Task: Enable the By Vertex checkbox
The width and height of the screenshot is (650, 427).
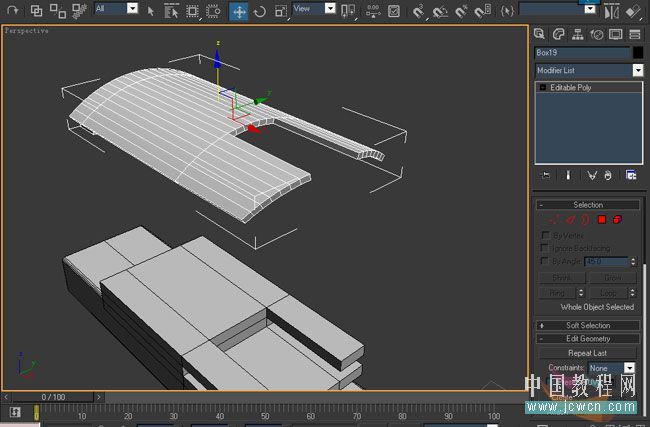Action: pos(545,235)
